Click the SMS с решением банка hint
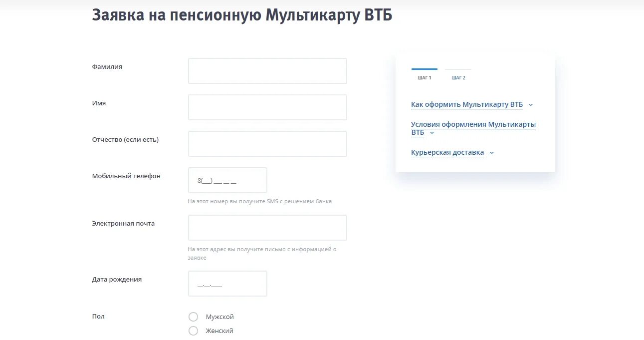The height and width of the screenshot is (340, 644). pyautogui.click(x=260, y=202)
